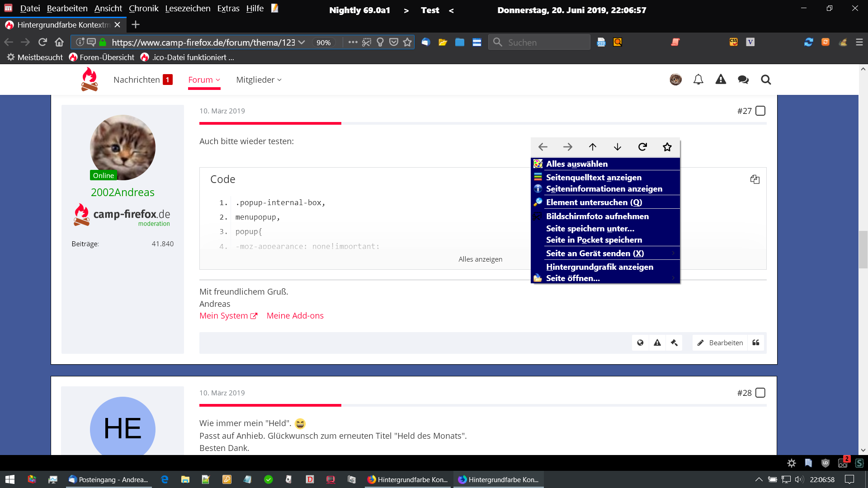The image size is (868, 488).
Task: Tick the checkbox for post #28
Action: click(760, 393)
